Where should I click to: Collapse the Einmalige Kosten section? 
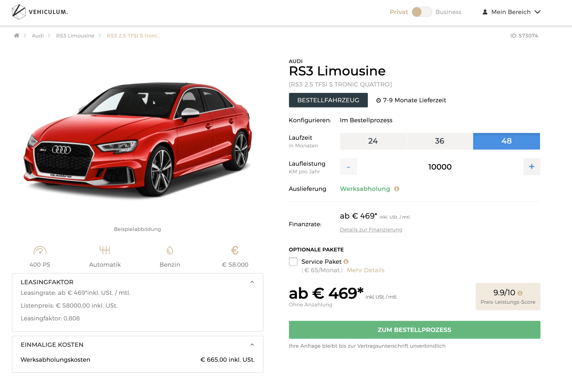coord(252,344)
